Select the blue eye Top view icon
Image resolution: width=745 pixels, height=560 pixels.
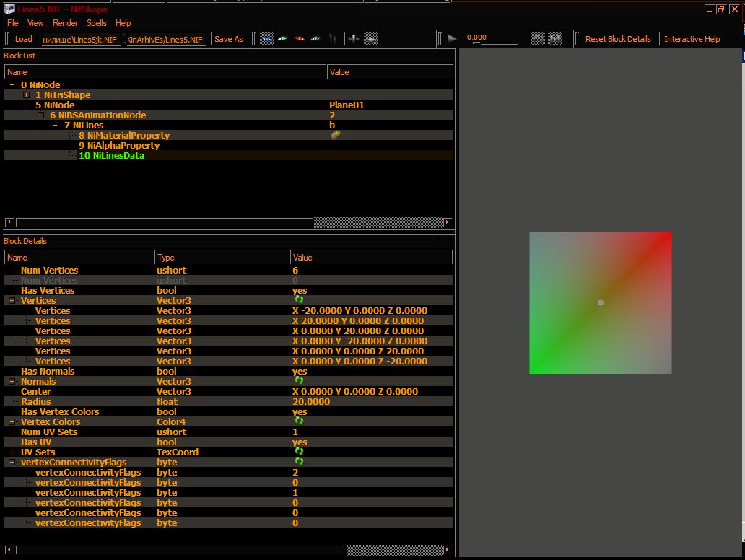267,39
